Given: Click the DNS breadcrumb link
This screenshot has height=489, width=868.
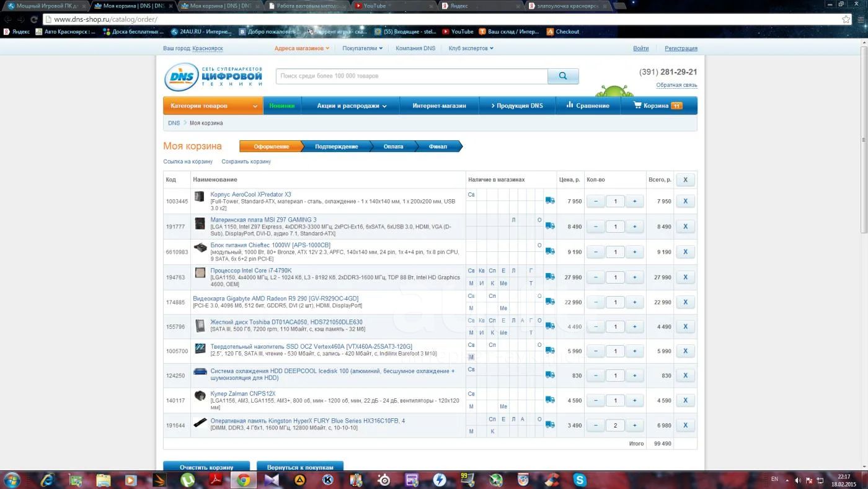Looking at the screenshot, I should click(x=174, y=123).
